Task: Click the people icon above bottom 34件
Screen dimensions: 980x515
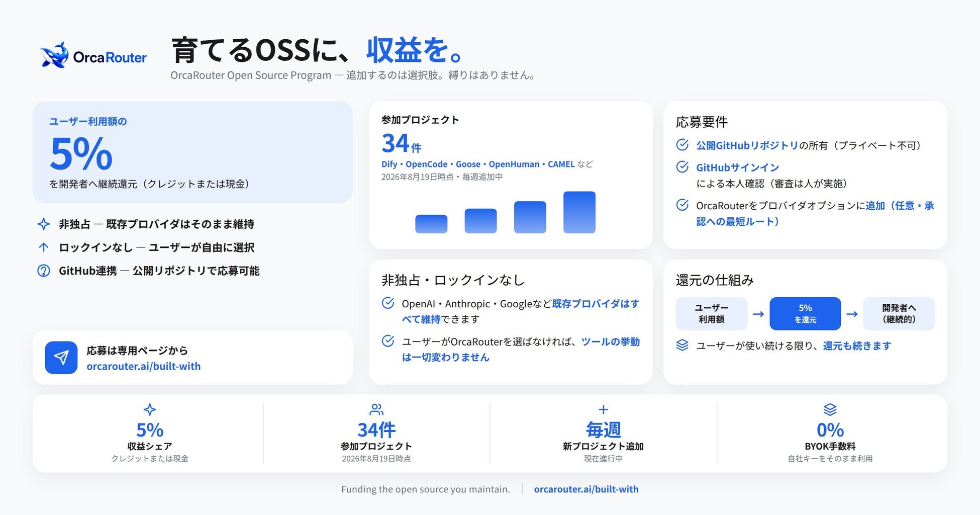Action: [x=376, y=409]
